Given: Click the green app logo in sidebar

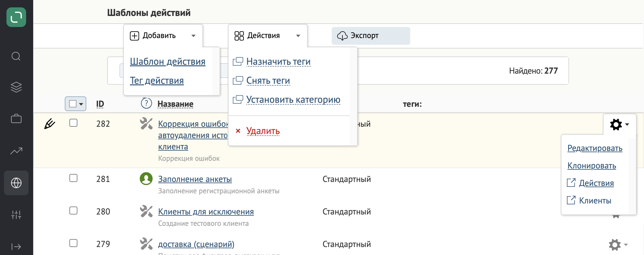Looking at the screenshot, I should click(x=16, y=17).
